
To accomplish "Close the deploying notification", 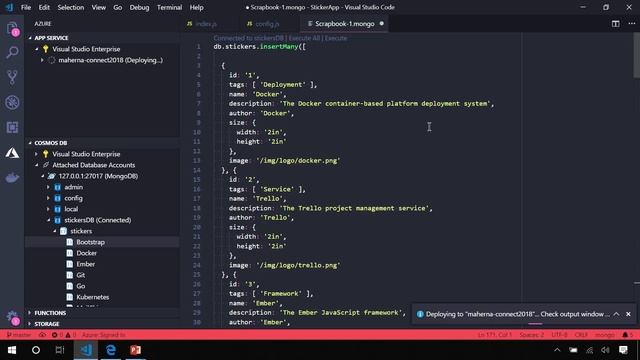I will [628, 314].
